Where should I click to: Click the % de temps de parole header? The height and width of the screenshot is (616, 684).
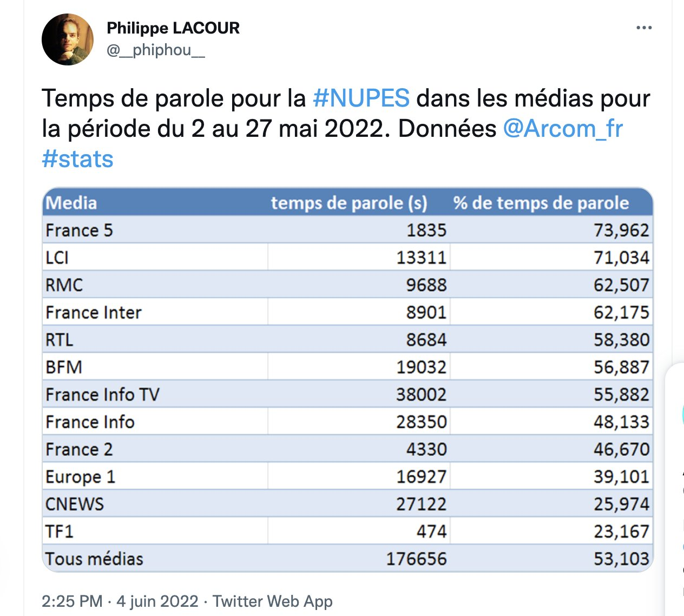click(x=541, y=203)
